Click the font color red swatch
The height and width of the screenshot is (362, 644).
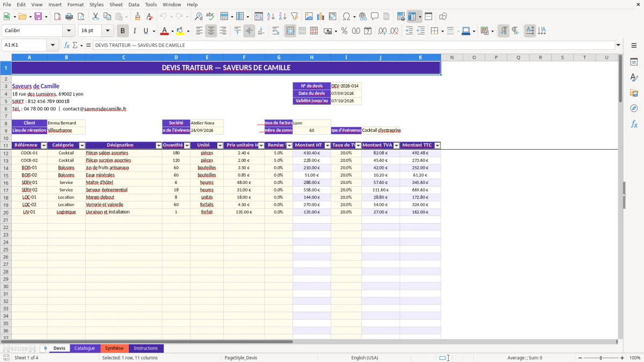[165, 31]
